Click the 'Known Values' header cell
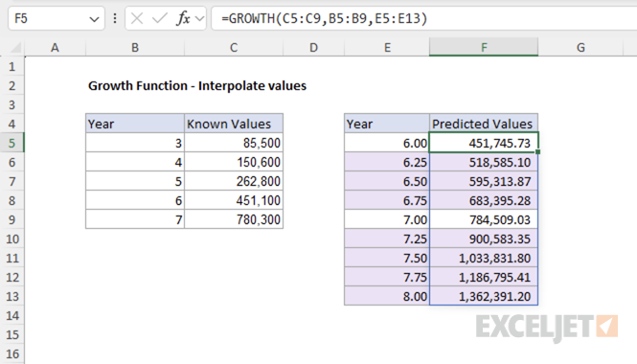 click(234, 124)
